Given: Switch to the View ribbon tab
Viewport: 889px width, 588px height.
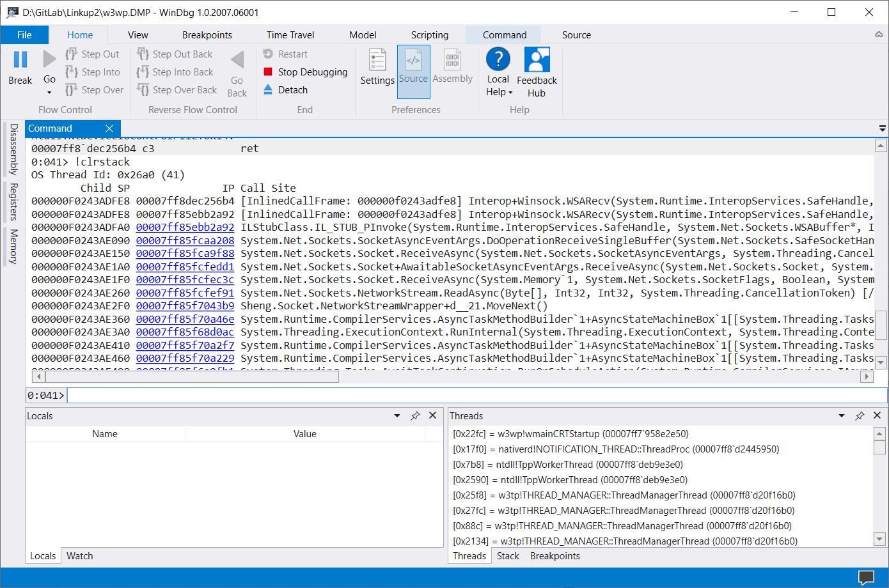Looking at the screenshot, I should [x=138, y=35].
